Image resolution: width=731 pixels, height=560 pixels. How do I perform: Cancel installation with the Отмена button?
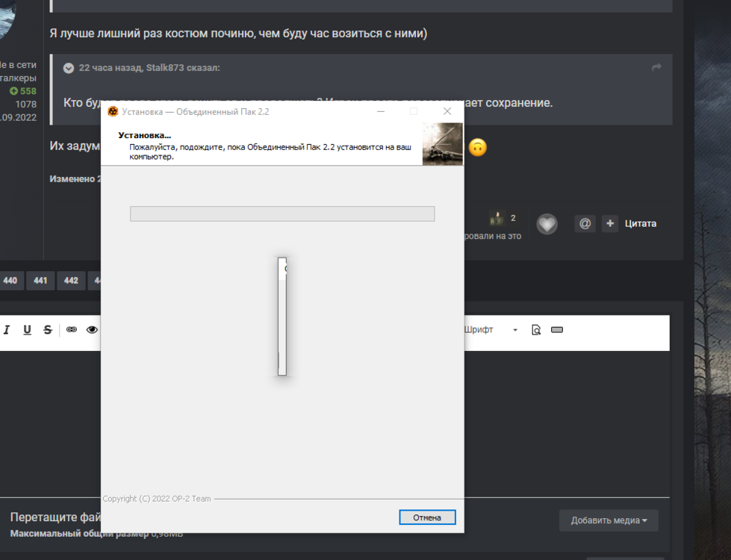427,517
